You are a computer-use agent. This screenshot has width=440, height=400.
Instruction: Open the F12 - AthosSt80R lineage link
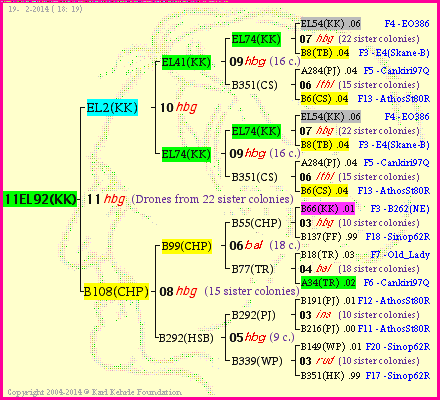394,301
